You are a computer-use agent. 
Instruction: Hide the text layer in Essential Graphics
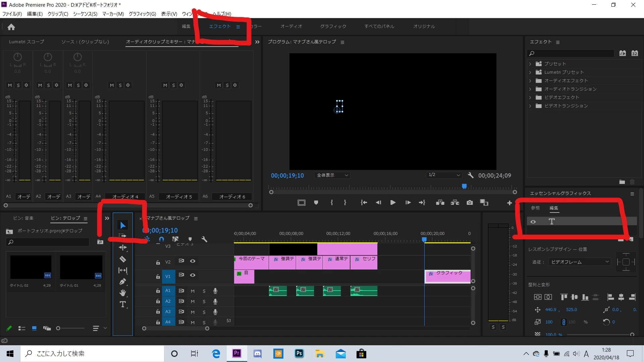(x=533, y=222)
